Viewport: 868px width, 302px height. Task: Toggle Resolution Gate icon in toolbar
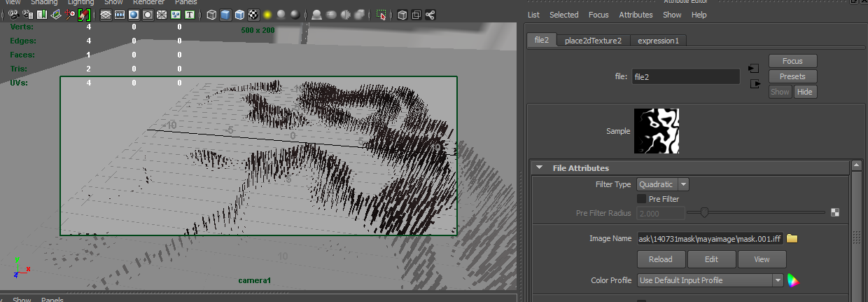click(x=133, y=14)
